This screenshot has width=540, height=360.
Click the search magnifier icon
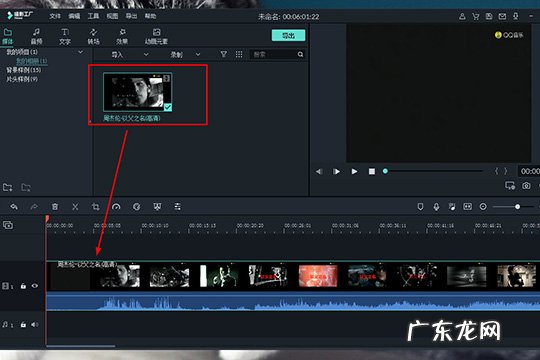pos(300,54)
